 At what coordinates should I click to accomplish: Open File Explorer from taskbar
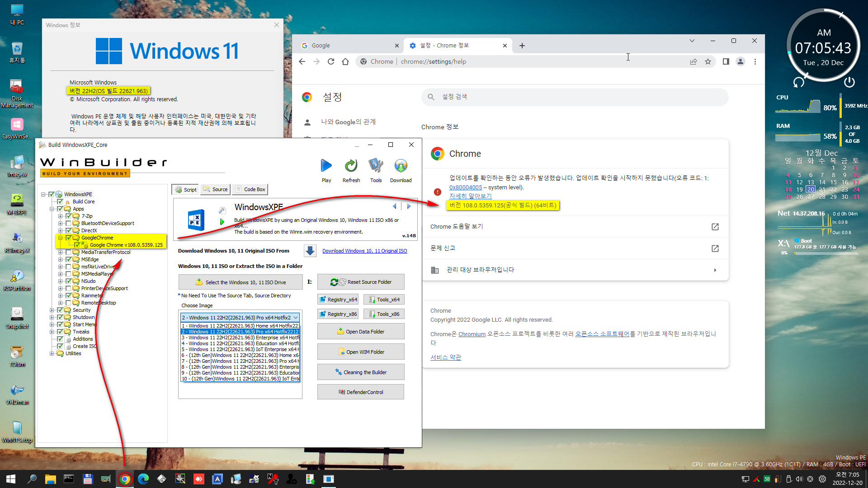[50, 479]
